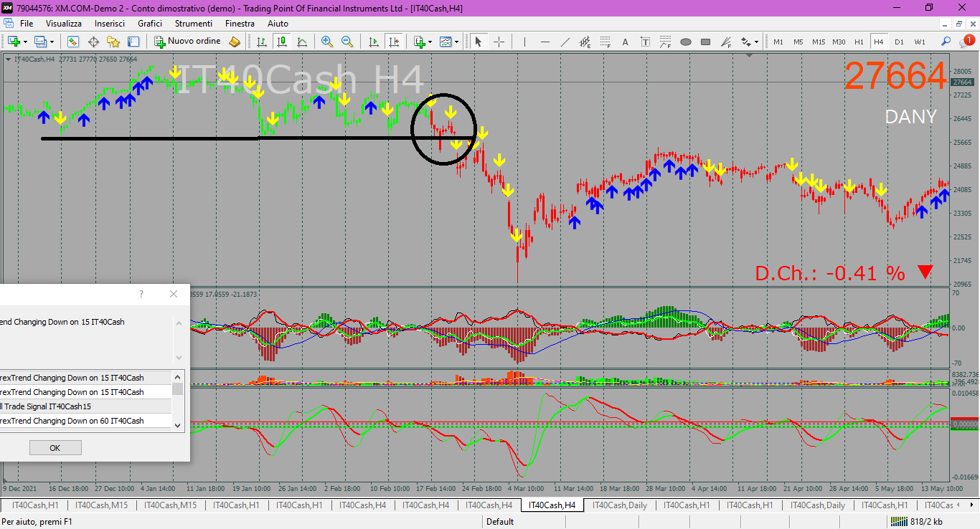This screenshot has height=529, width=980.
Task: Select the Fibonacci Fan tool
Action: (x=726, y=42)
